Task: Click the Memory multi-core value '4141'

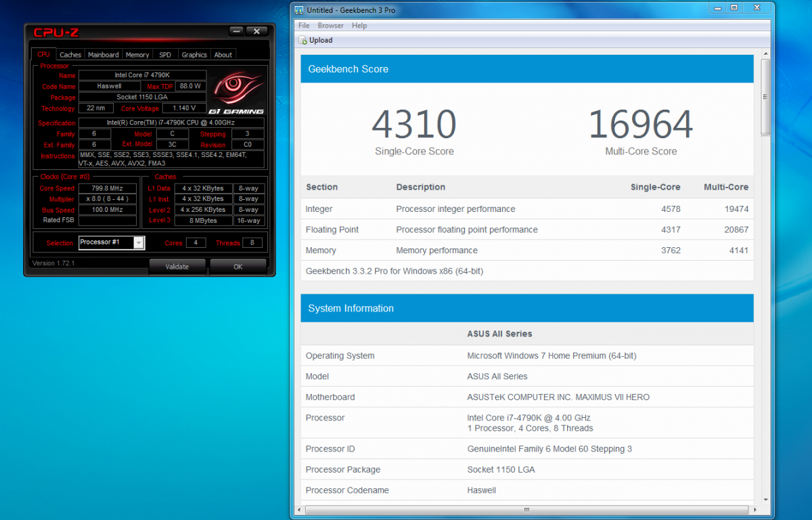Action: [738, 251]
